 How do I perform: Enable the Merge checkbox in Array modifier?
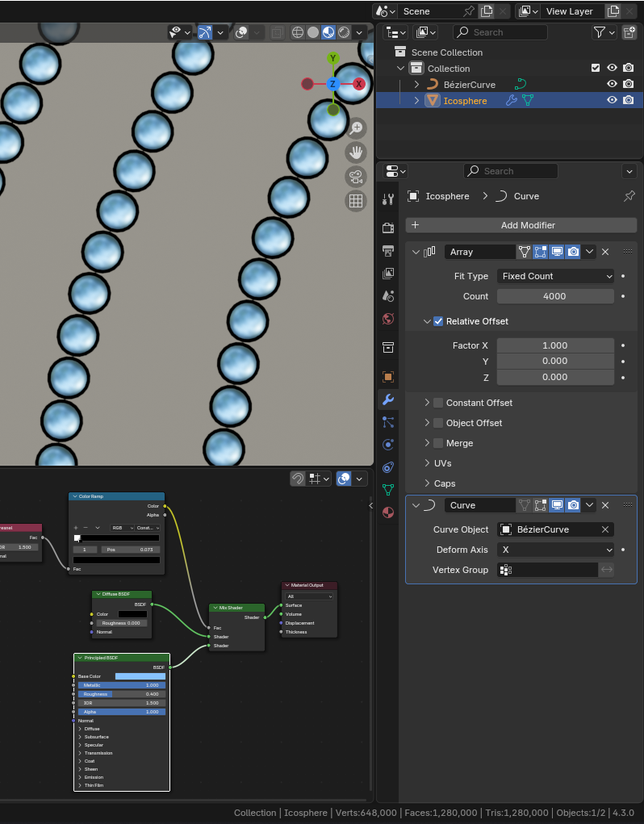coord(439,443)
